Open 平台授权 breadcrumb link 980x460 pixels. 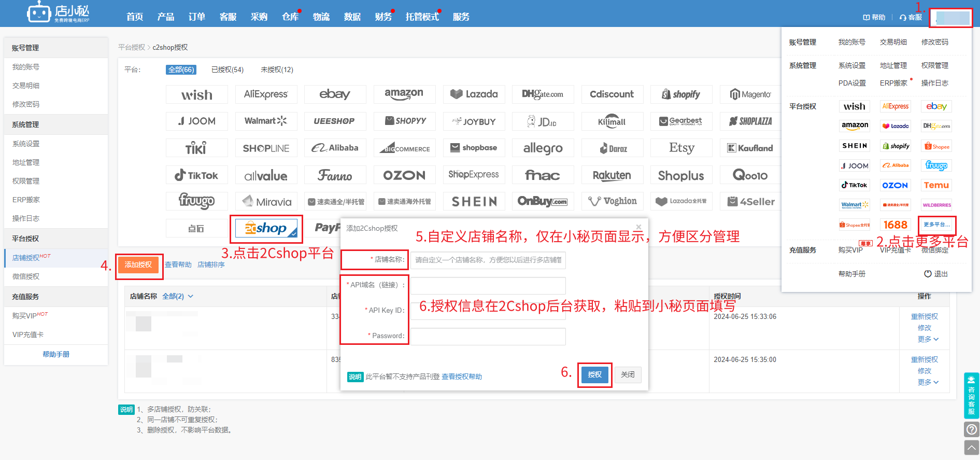coord(132,47)
